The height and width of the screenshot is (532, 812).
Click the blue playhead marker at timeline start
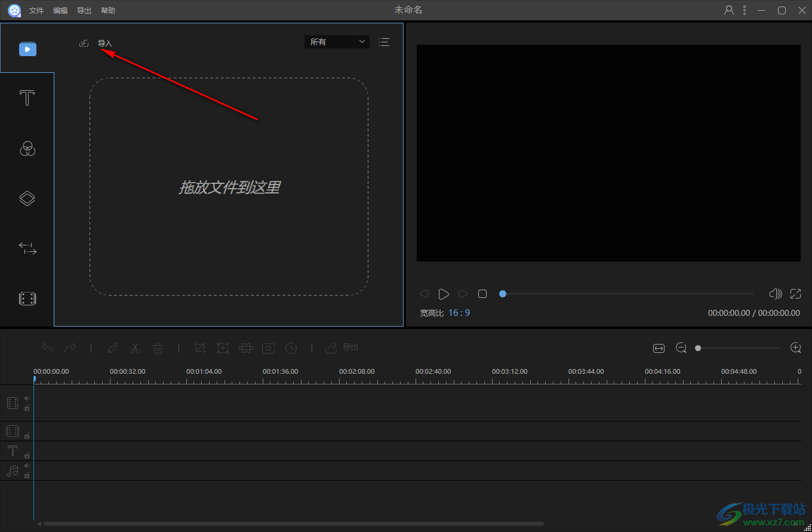pos(34,379)
